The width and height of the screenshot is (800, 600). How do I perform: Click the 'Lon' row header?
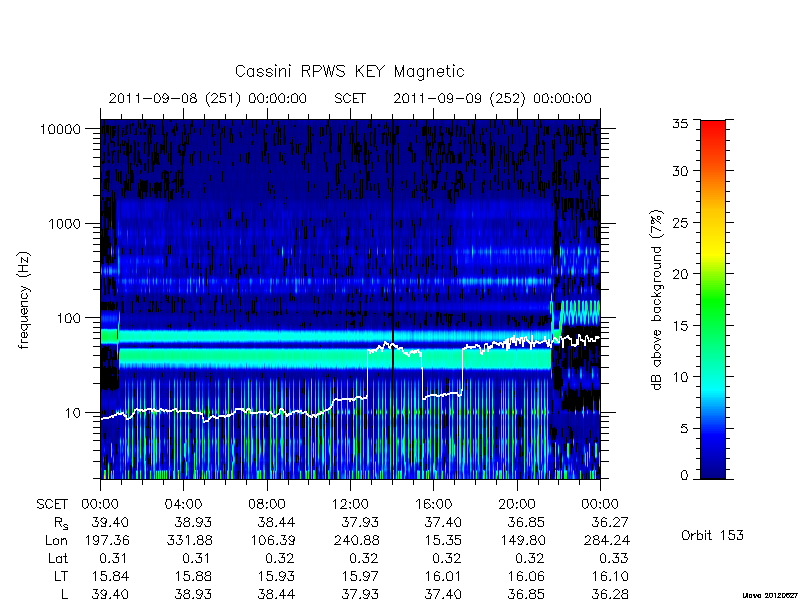click(56, 540)
